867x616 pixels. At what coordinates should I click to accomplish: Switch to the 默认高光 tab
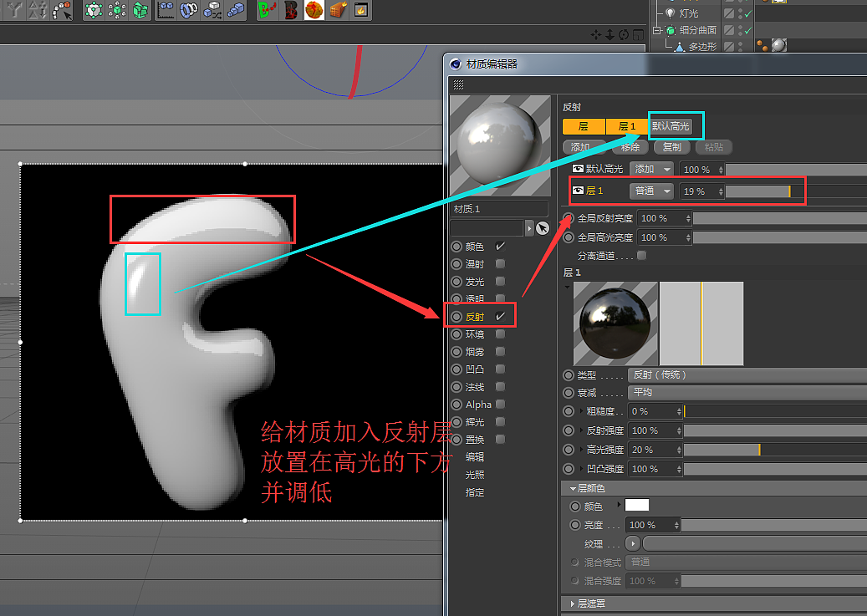pos(671,127)
